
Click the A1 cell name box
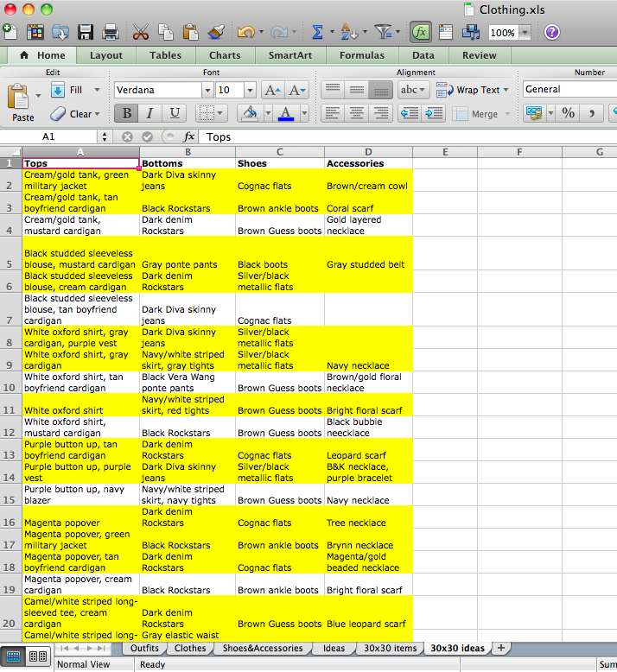(49, 136)
